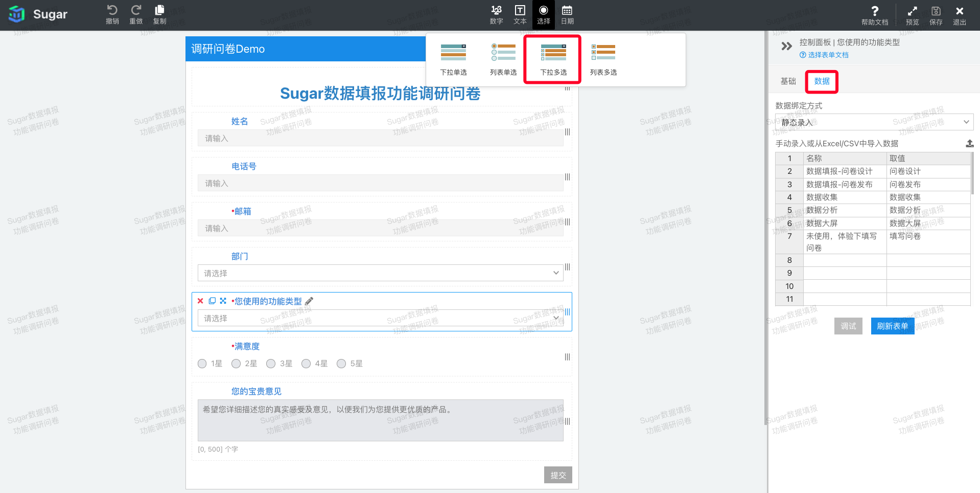Click the 调试 button
Screen dimensions: 980x493
848,326
